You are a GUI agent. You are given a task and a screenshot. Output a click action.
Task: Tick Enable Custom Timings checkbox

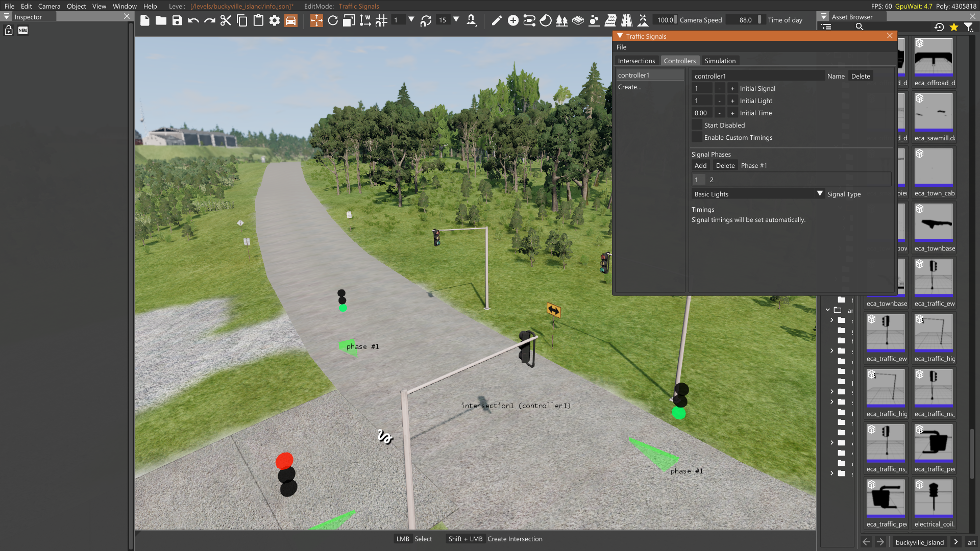(697, 137)
